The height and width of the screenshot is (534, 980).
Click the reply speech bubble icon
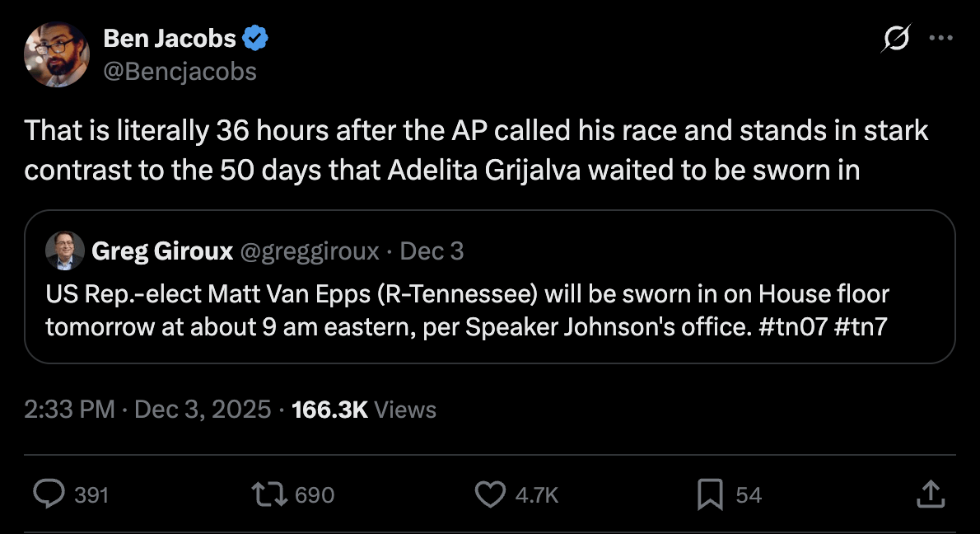[x=49, y=494]
